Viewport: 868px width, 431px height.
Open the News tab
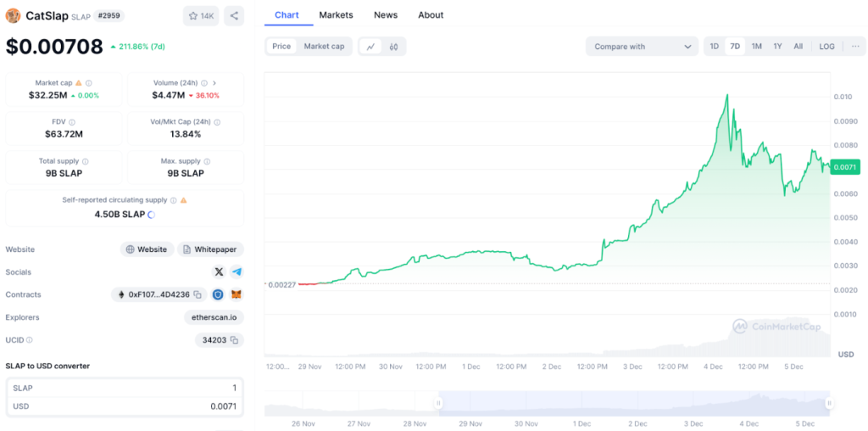click(386, 15)
